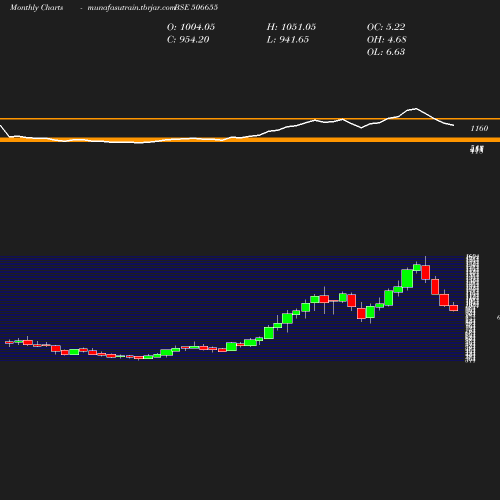Click the 'OL: 6.63' reading
This screenshot has height=500, width=500.
[386, 52]
